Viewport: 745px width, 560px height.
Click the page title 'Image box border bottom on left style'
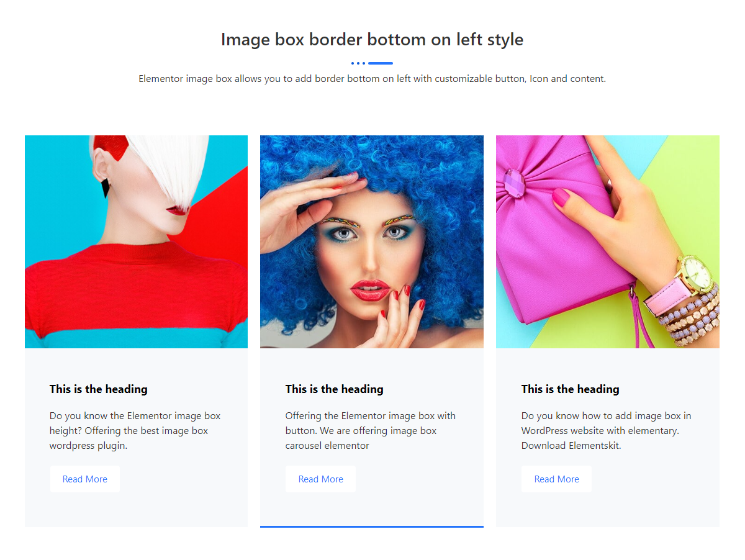pos(372,40)
